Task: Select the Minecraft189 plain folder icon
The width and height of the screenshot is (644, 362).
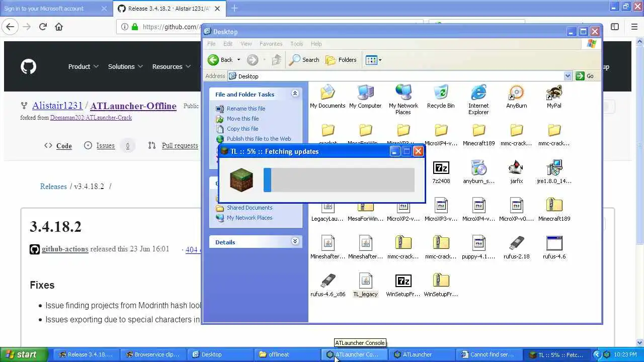Action: coord(478,134)
